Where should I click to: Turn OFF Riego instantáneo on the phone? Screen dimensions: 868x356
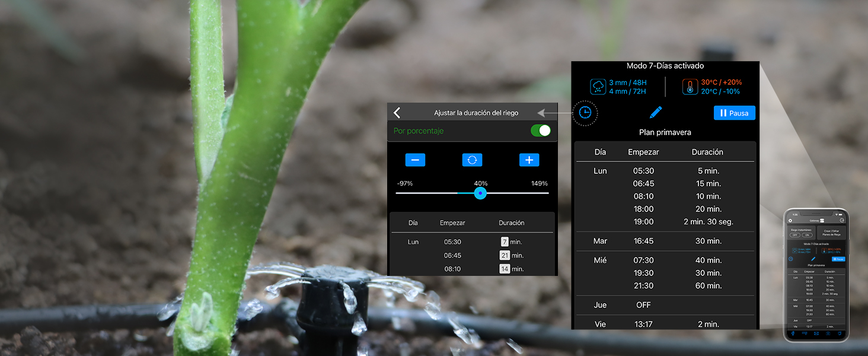pos(796,236)
